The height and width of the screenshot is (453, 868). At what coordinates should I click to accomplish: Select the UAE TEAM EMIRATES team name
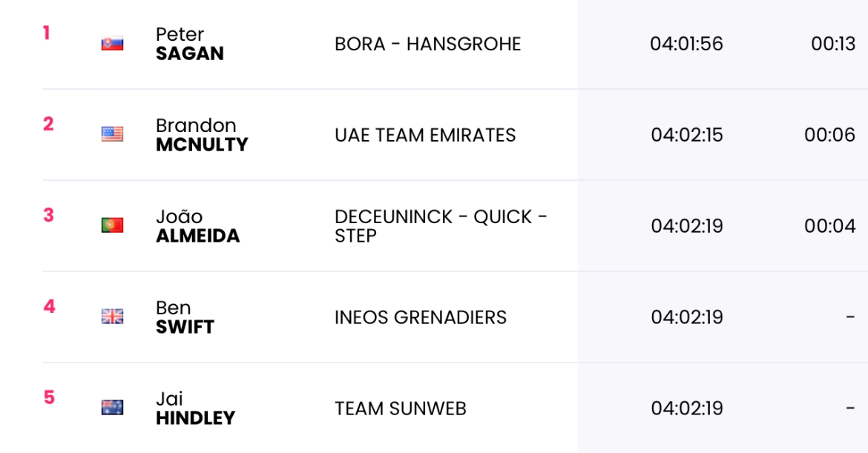425,135
